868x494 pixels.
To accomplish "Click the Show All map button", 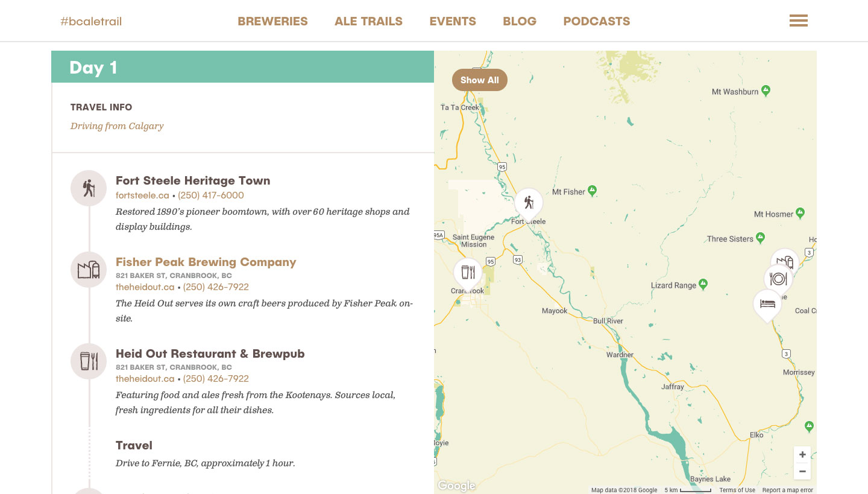I will point(480,80).
